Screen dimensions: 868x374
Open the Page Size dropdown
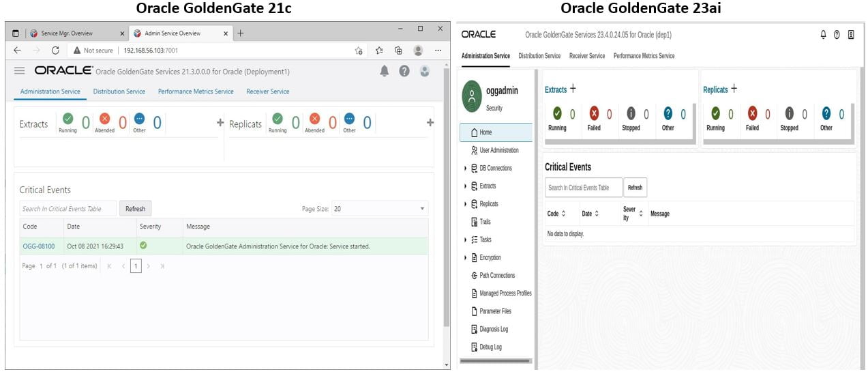point(380,209)
